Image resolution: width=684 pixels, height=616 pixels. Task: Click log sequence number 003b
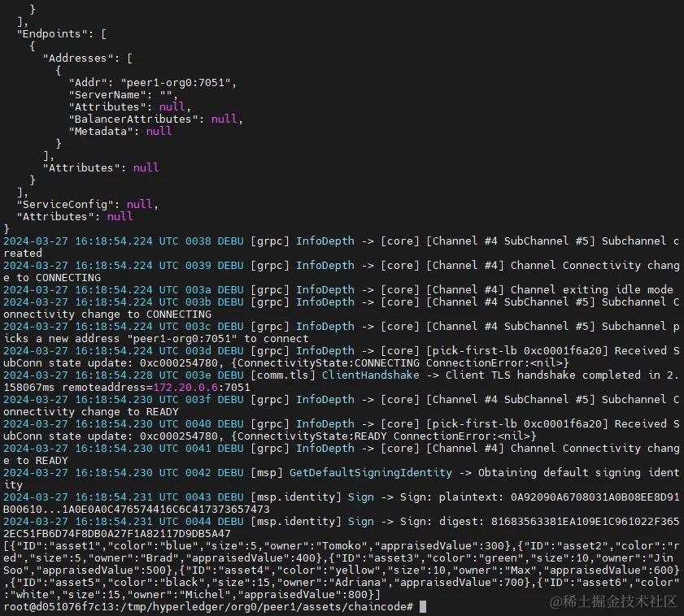point(198,302)
